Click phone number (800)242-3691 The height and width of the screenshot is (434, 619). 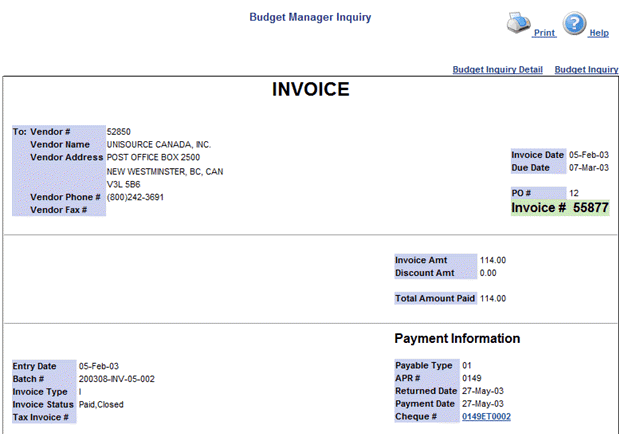tap(135, 197)
